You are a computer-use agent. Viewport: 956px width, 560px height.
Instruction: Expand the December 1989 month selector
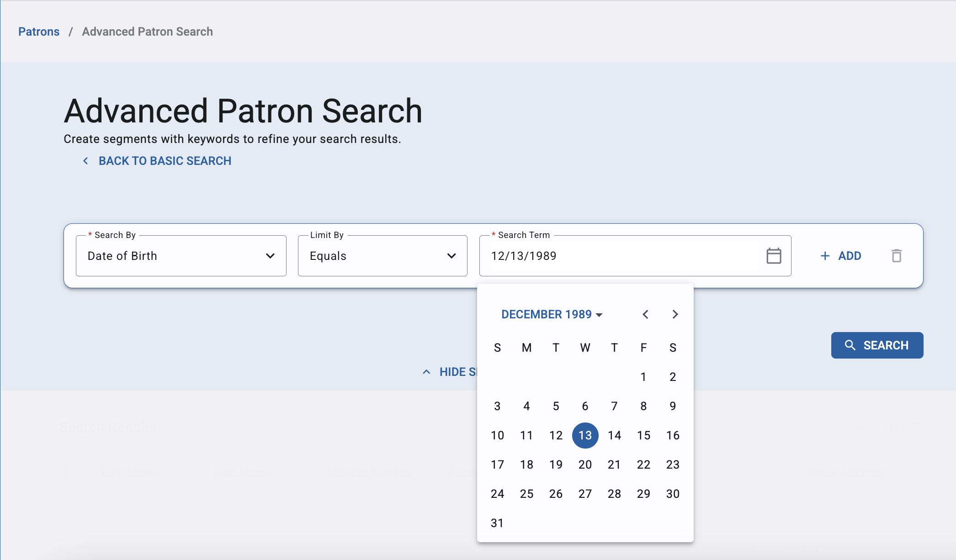pyautogui.click(x=552, y=314)
